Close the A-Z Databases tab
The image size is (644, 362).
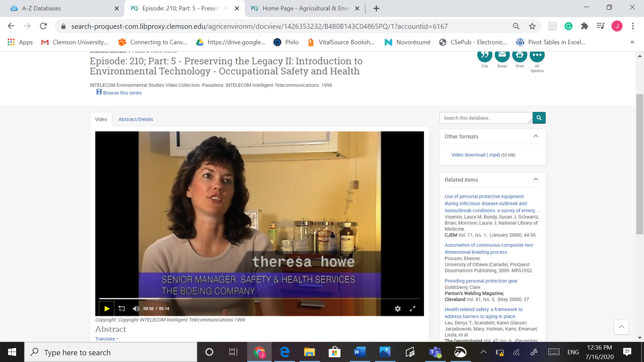(116, 9)
